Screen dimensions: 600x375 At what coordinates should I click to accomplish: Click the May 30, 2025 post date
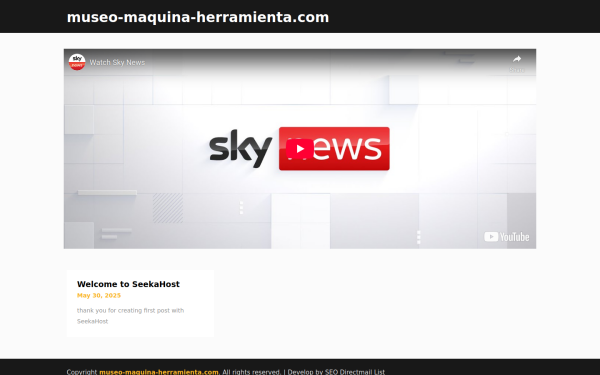99,295
